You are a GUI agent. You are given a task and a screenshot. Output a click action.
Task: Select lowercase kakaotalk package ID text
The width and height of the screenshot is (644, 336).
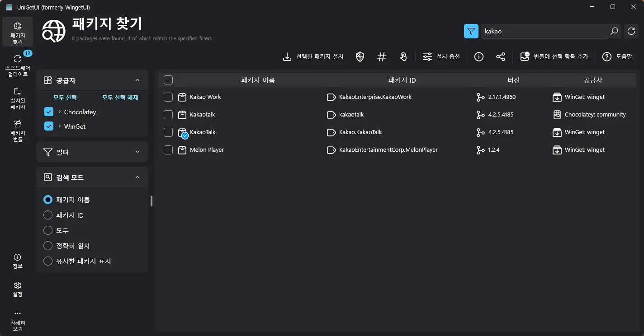[x=351, y=115]
